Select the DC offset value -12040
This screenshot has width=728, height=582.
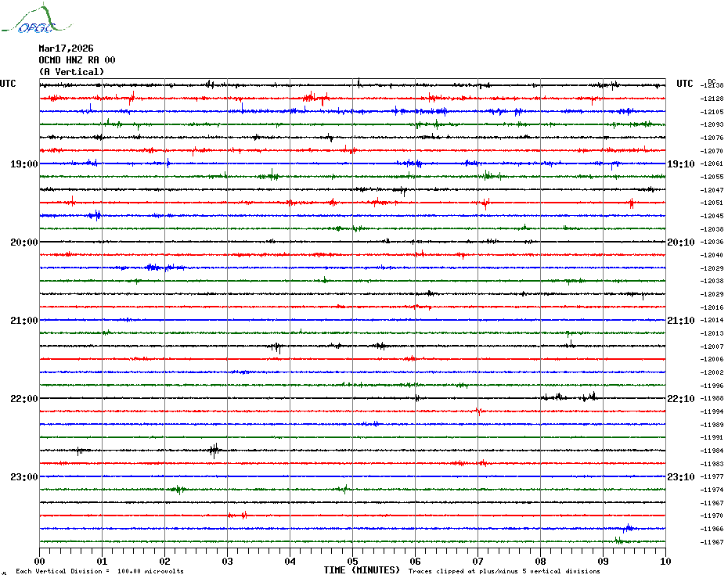tap(712, 255)
